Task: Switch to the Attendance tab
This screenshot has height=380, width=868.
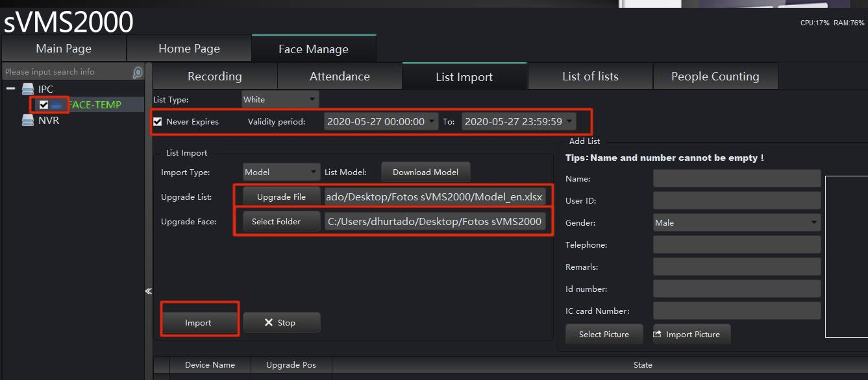Action: pyautogui.click(x=340, y=76)
